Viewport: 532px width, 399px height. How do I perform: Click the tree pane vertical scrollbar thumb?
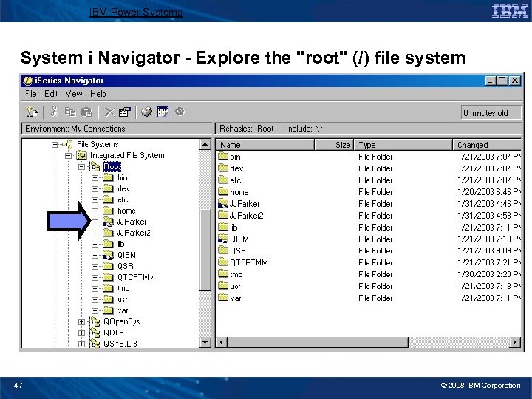[x=205, y=250]
